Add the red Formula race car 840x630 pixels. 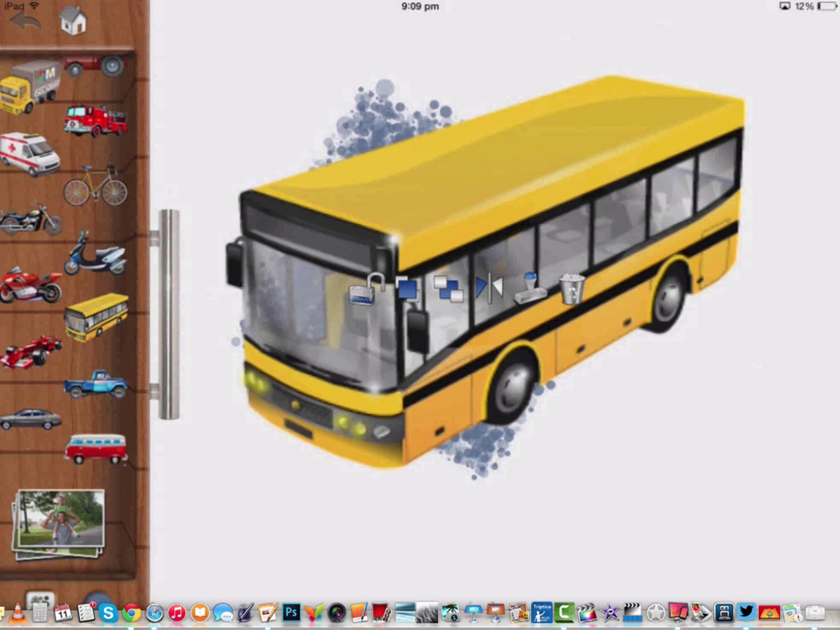[x=30, y=353]
